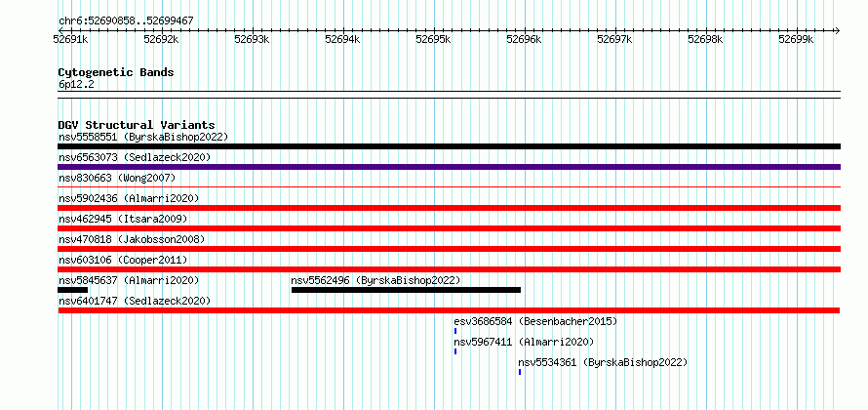The height and width of the screenshot is (410, 868).
Task: Click the Cytogenetic Bands track title
Action: pos(116,72)
